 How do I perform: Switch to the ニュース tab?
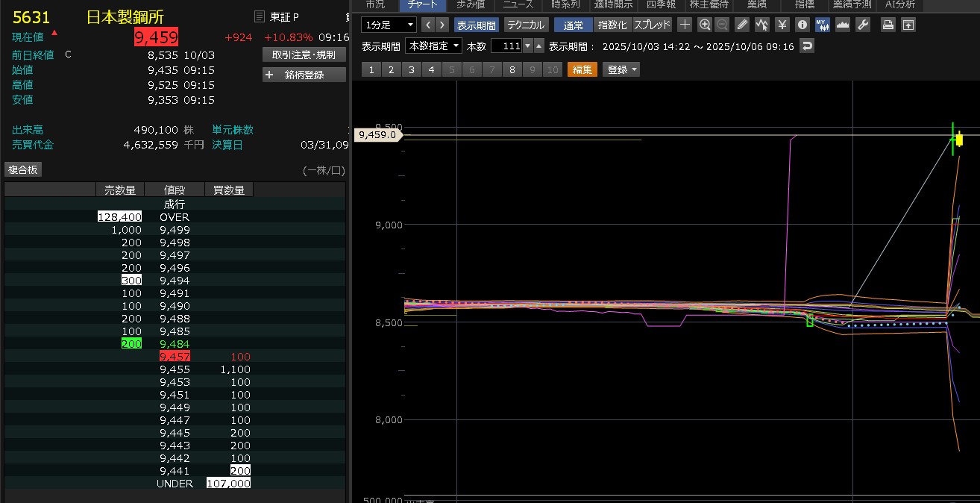pyautogui.click(x=518, y=4)
